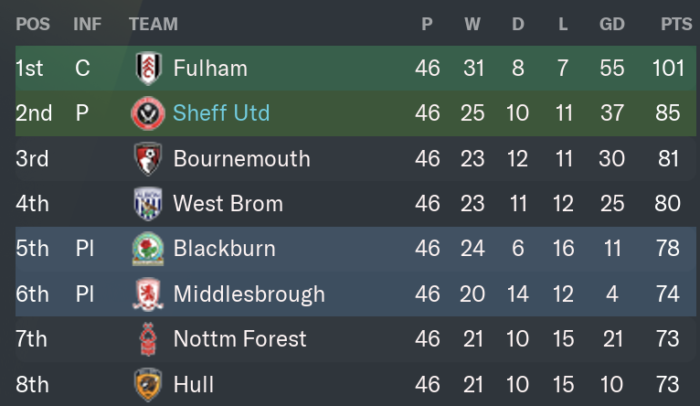The width and height of the screenshot is (700, 406).
Task: Select Blackburn's Pl playoff indicator
Action: click(x=85, y=248)
